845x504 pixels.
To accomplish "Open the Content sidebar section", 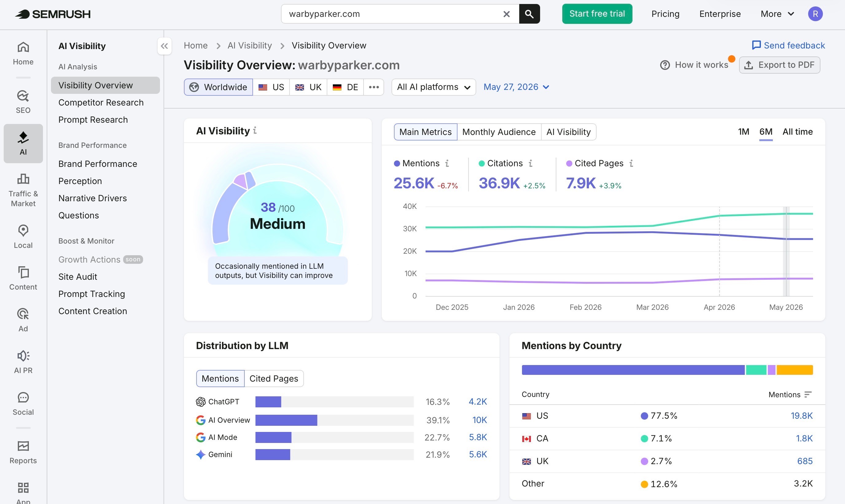I will tap(23, 279).
